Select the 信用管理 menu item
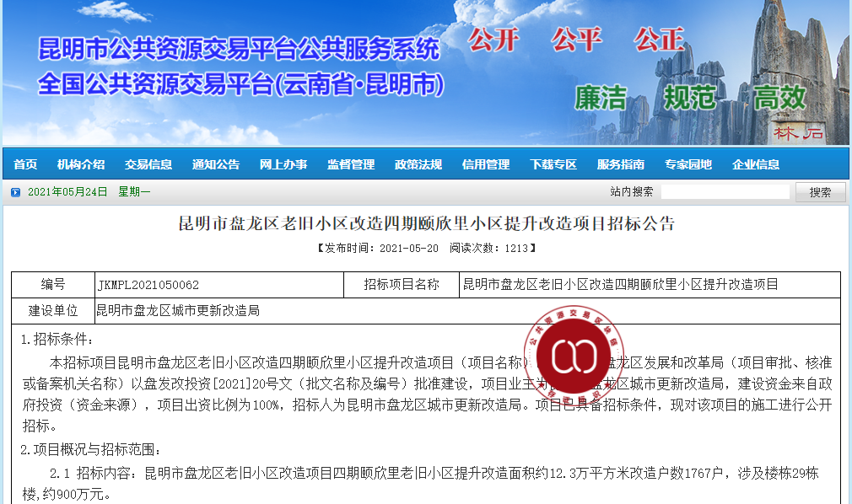Image resolution: width=852 pixels, height=504 pixels. click(486, 164)
